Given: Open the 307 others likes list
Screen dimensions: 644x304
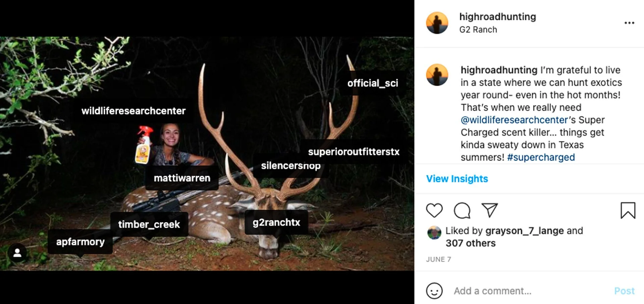Looking at the screenshot, I should point(470,243).
